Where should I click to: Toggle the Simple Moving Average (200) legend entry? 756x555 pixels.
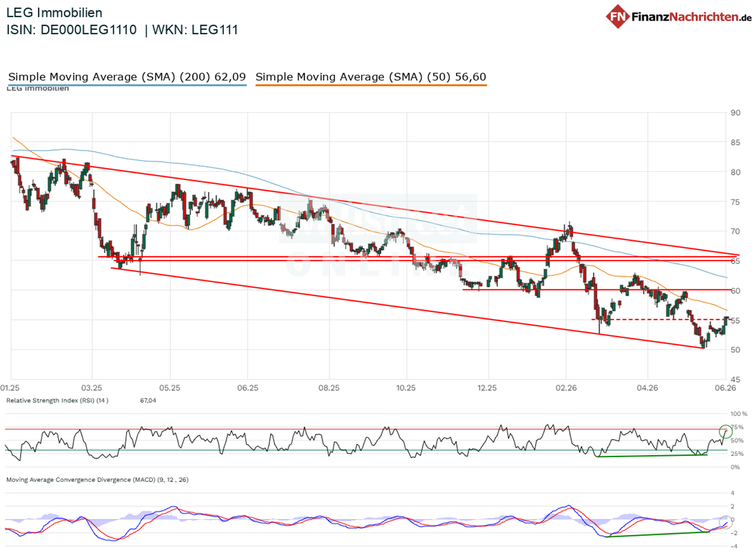126,77
